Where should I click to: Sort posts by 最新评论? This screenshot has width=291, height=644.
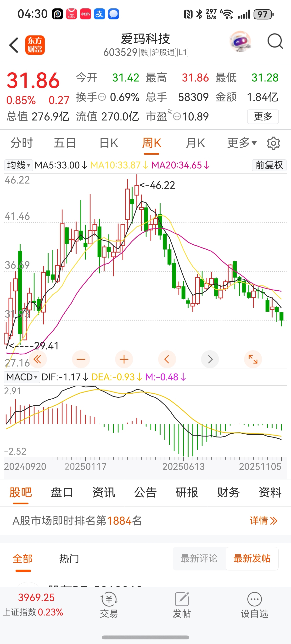coord(199,559)
